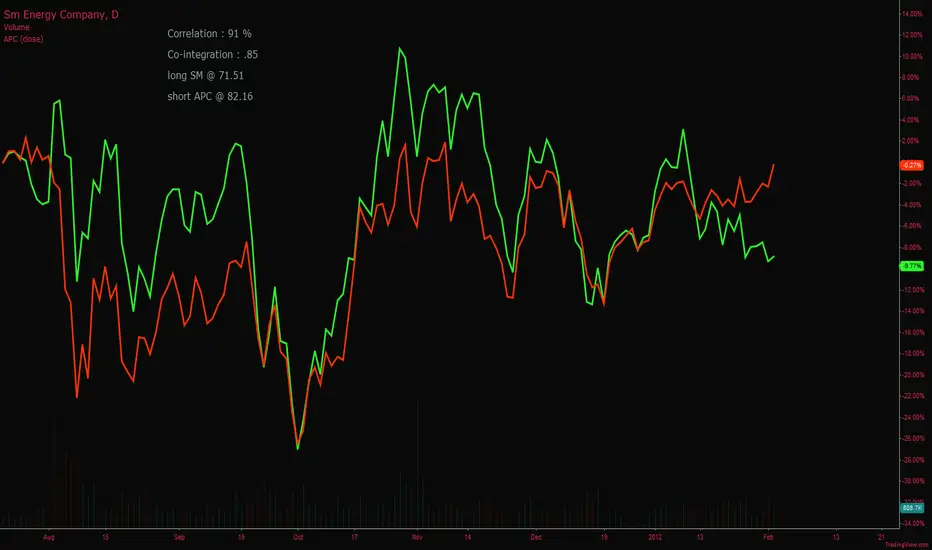Screen dimensions: 932x550
Task: Click the -18.00% axis label
Action: pyautogui.click(x=912, y=354)
